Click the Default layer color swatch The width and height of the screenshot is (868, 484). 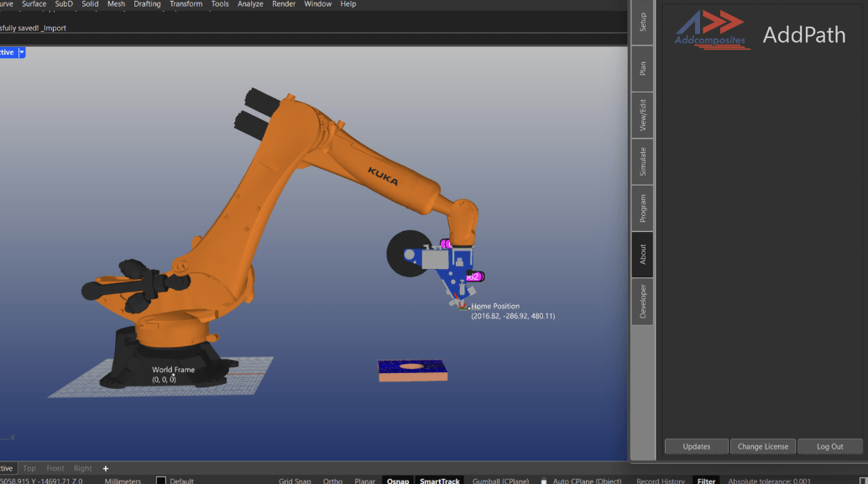[x=160, y=481]
